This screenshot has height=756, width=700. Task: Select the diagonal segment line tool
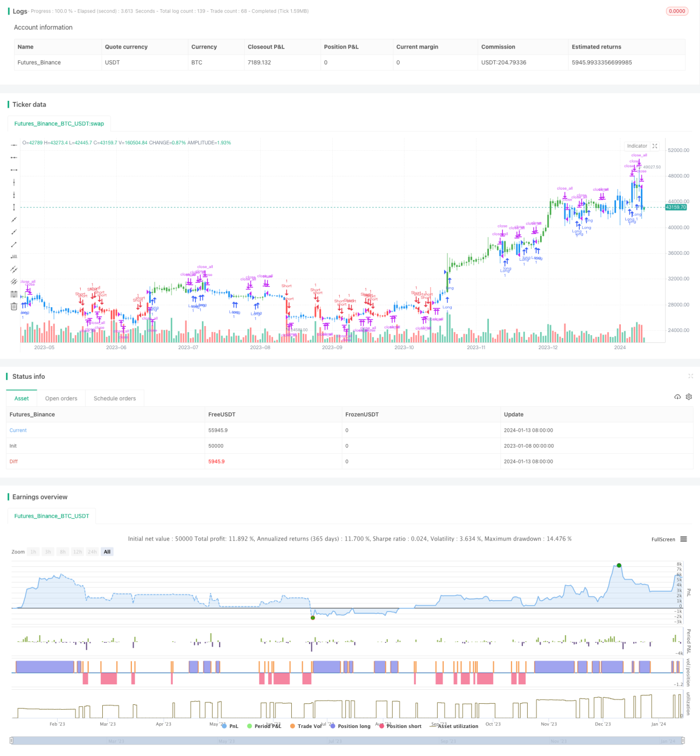pyautogui.click(x=14, y=244)
